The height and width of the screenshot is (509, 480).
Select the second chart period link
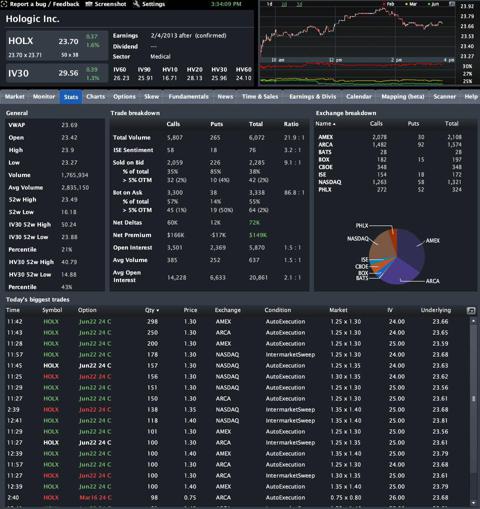[284, 4]
